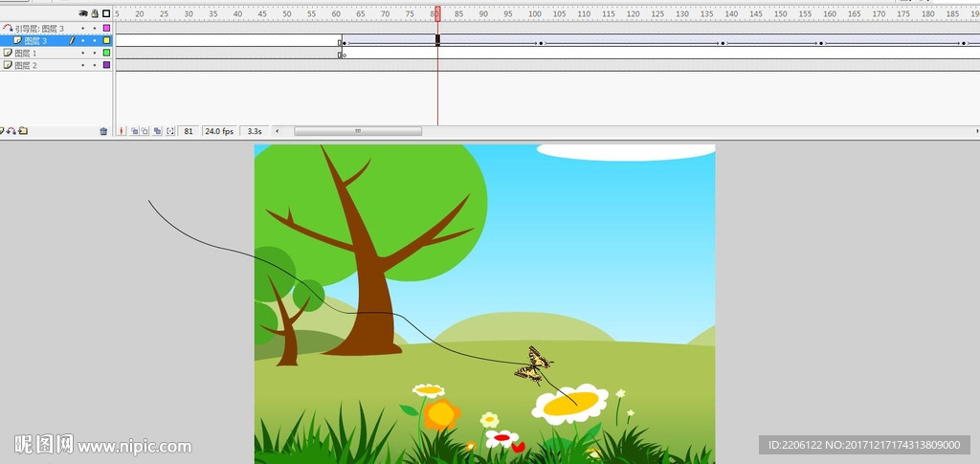Click the center frame icon in timeline footer
The image size is (980, 464).
tap(122, 131)
